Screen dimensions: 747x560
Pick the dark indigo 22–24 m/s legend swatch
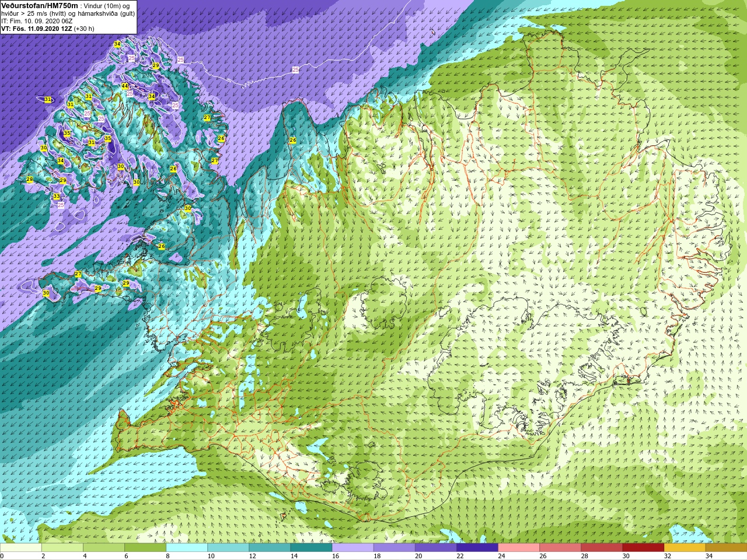coord(477,548)
